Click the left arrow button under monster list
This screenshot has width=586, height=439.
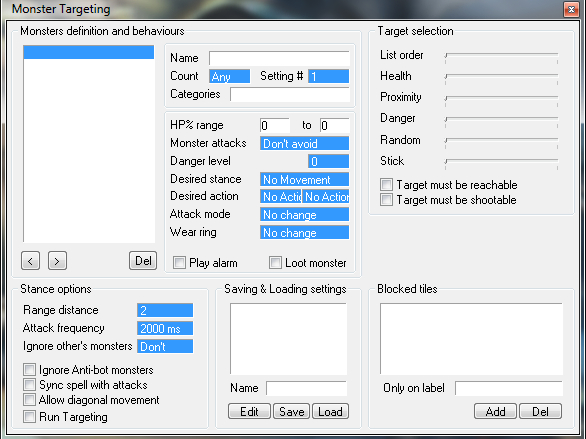(31, 260)
